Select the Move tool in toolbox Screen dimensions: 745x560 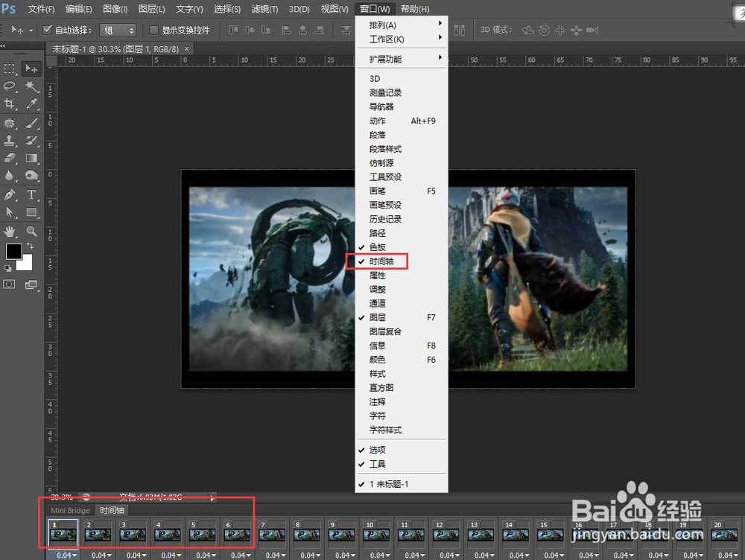click(x=31, y=69)
